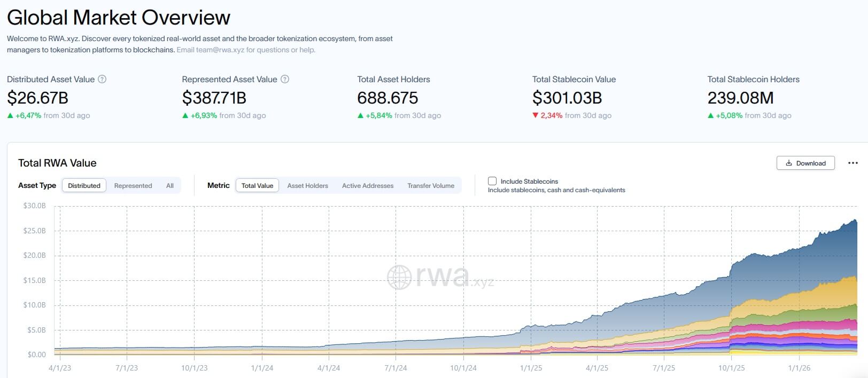The image size is (868, 378).
Task: Select the Distributed asset type option
Action: (x=84, y=186)
